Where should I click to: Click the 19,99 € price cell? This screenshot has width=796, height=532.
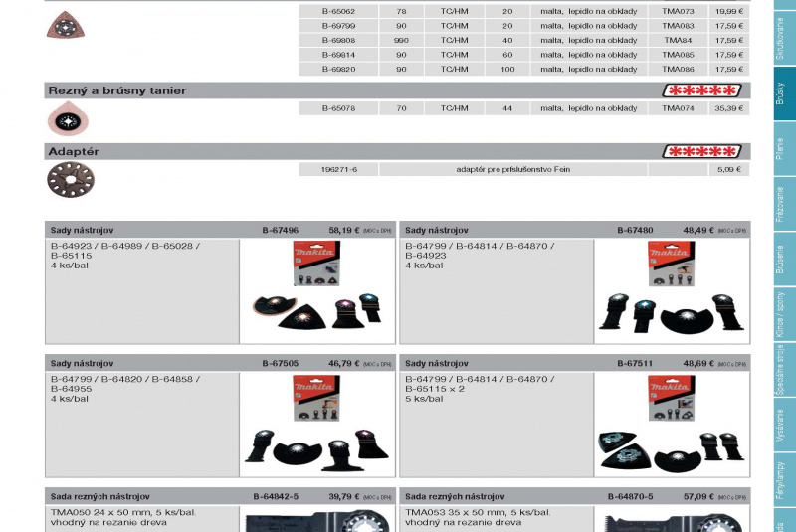click(729, 11)
